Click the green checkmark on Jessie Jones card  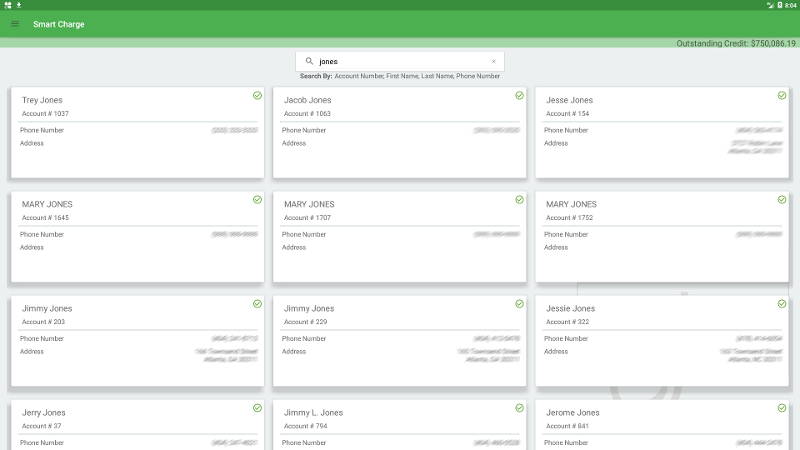point(782,304)
